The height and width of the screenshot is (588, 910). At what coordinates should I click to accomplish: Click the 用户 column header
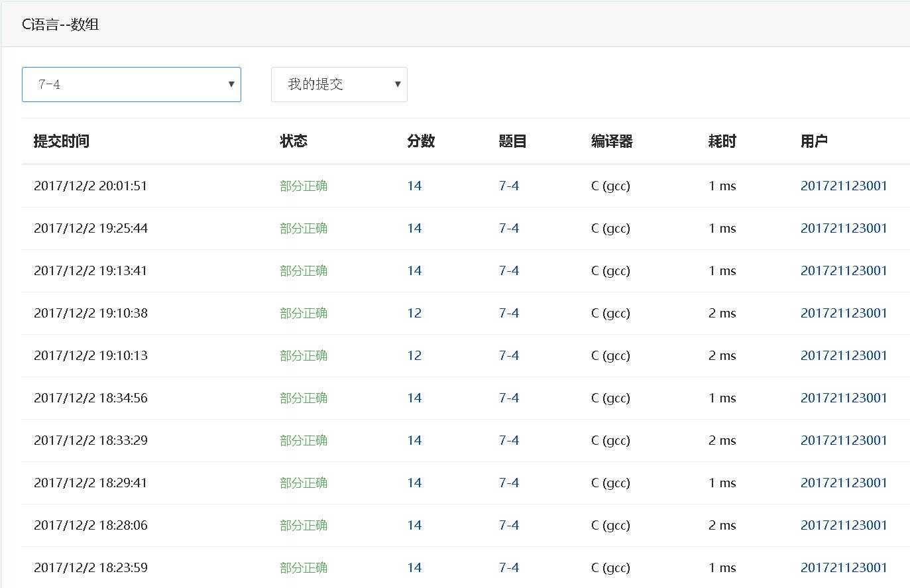click(814, 141)
